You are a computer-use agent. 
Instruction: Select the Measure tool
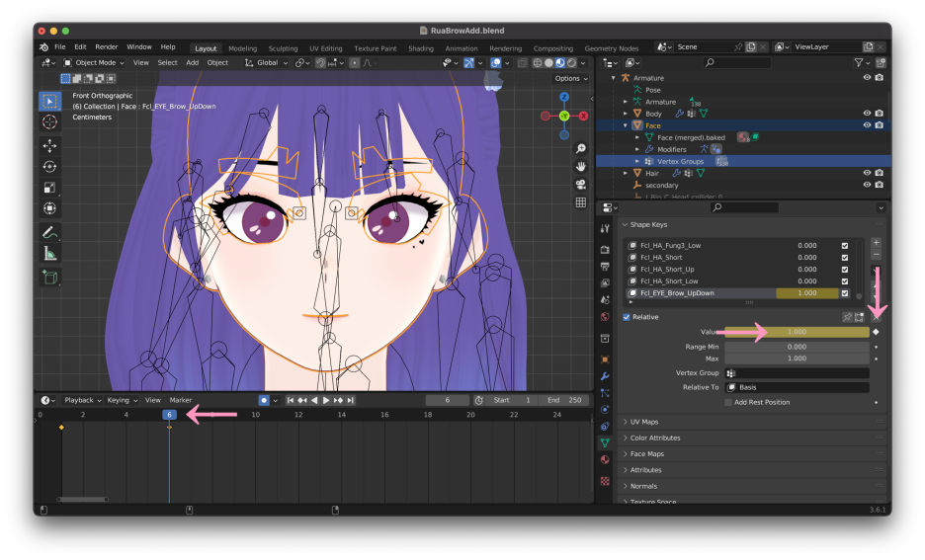tap(49, 254)
